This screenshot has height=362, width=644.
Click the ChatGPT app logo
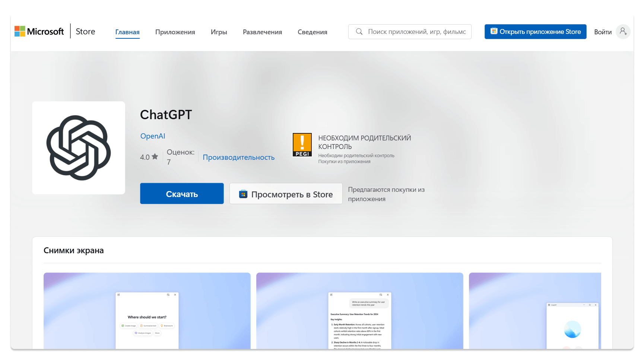tap(79, 148)
